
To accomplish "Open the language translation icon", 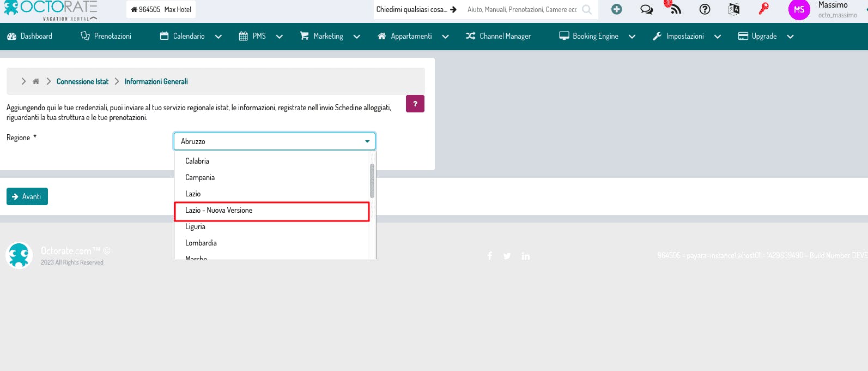I will (734, 9).
